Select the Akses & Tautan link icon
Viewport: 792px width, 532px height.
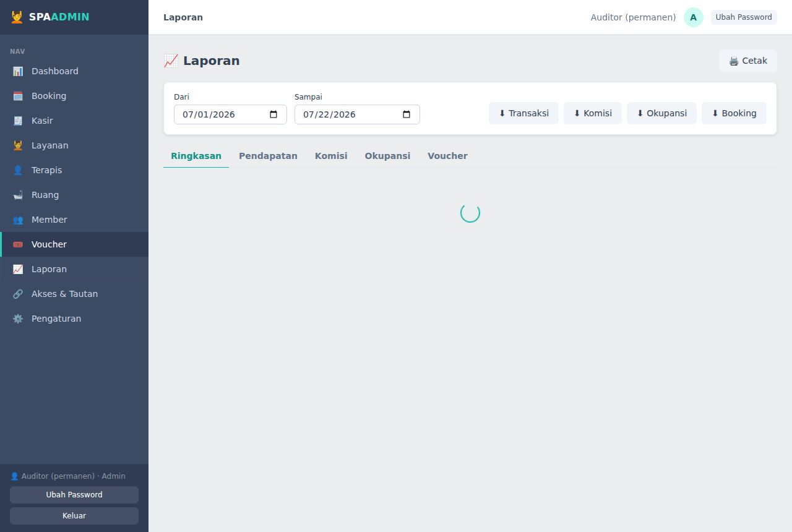18,294
